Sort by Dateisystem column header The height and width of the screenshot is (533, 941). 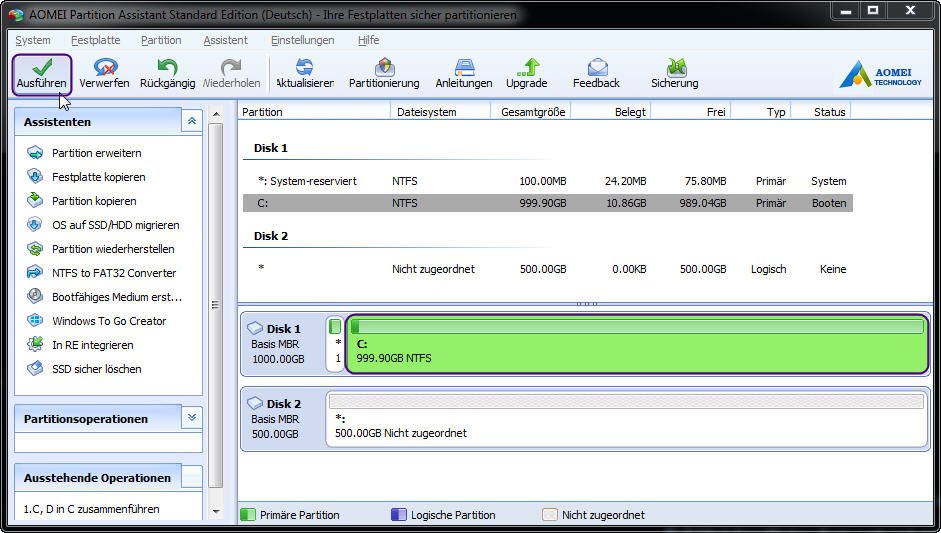(x=440, y=112)
